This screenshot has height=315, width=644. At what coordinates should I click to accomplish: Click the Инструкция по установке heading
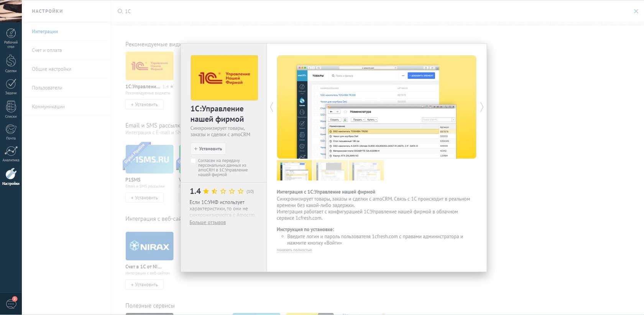306,230
